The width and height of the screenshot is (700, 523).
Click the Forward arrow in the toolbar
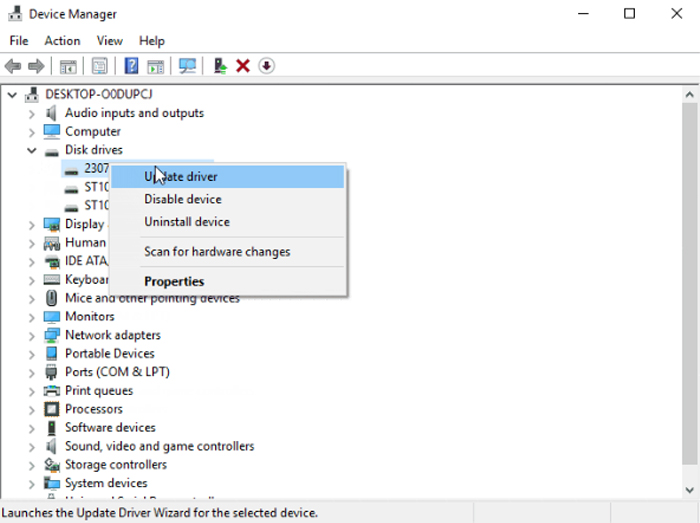pos(36,66)
